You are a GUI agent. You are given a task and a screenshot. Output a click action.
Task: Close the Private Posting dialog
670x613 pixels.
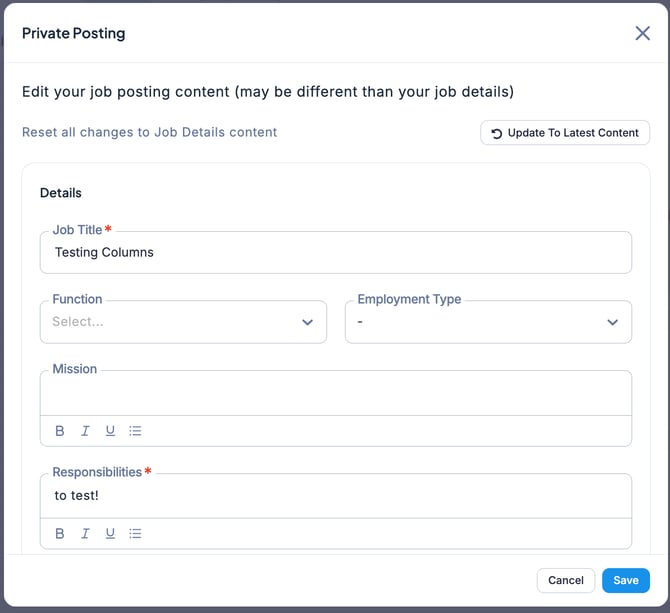pyautogui.click(x=642, y=33)
